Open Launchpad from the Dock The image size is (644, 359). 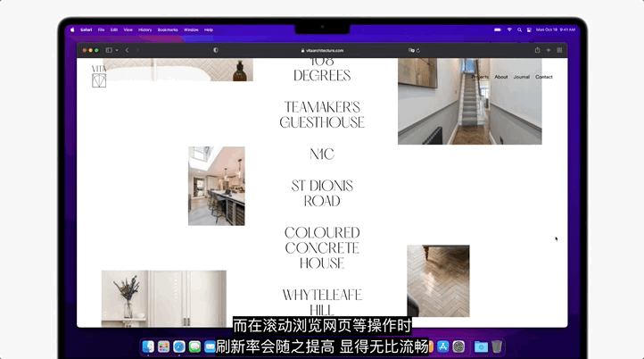[163, 346]
